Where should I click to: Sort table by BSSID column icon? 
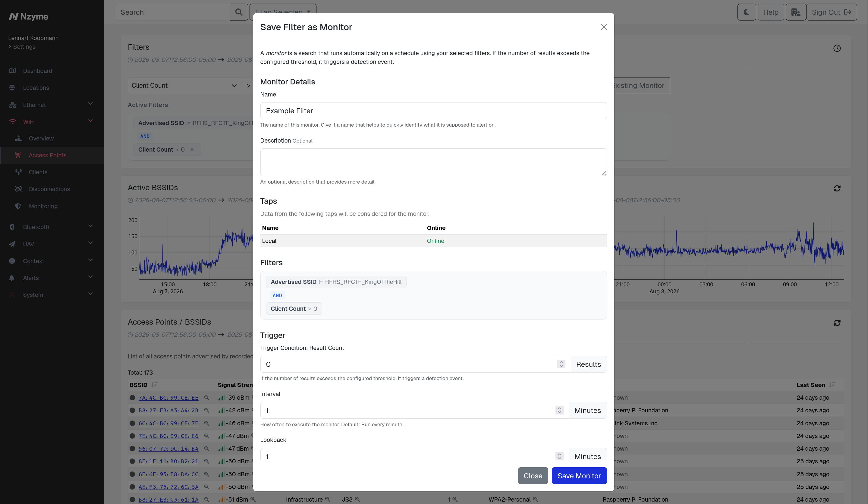pos(154,385)
